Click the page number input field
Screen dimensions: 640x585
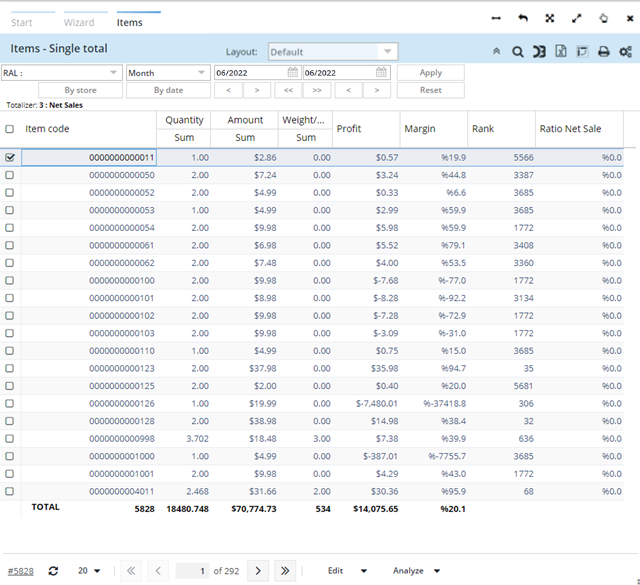(x=192, y=571)
